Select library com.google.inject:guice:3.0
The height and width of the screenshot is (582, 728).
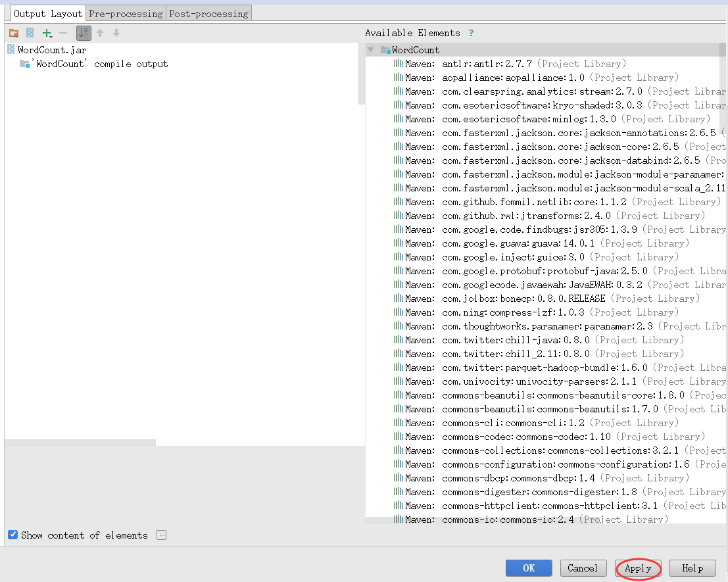coord(536,257)
